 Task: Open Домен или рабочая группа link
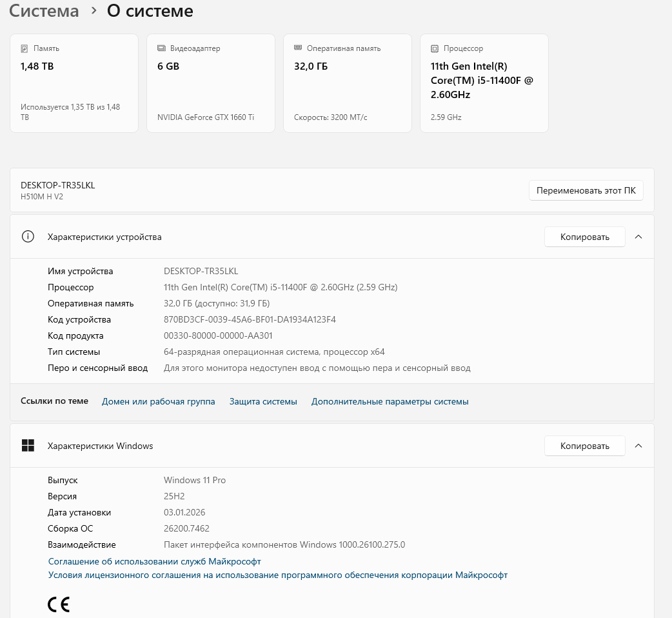tap(158, 401)
